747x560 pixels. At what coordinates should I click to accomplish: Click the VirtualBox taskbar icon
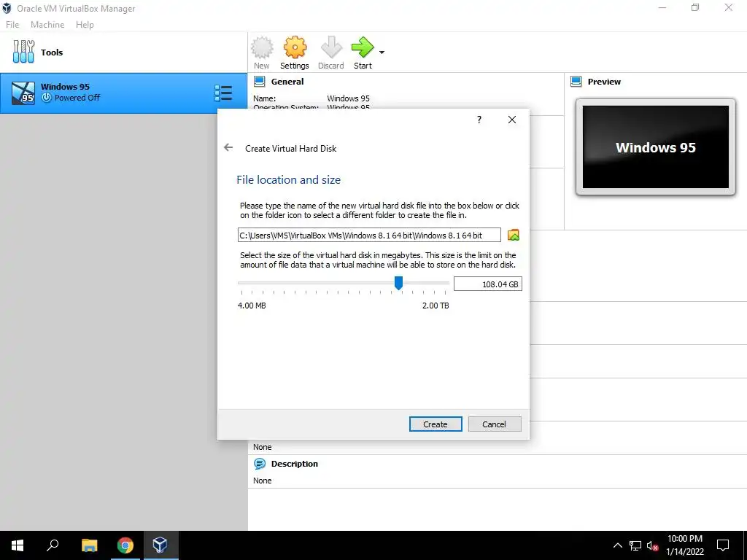point(160,545)
